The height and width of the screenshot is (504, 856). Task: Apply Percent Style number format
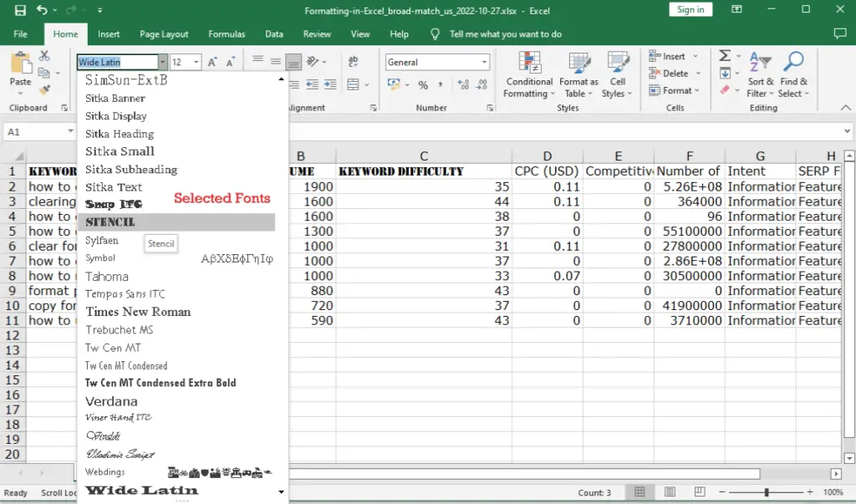424,85
